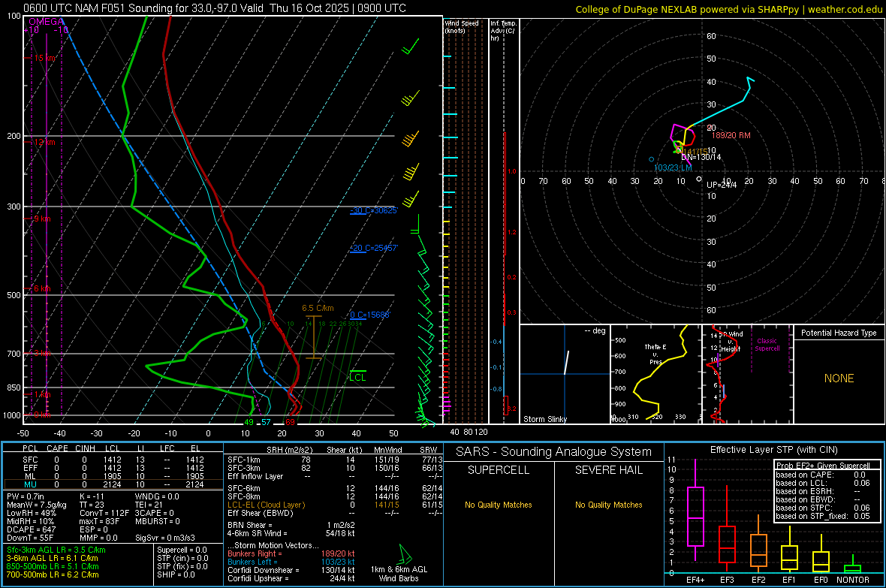Click the Eff Inflow Layer row

(335, 476)
